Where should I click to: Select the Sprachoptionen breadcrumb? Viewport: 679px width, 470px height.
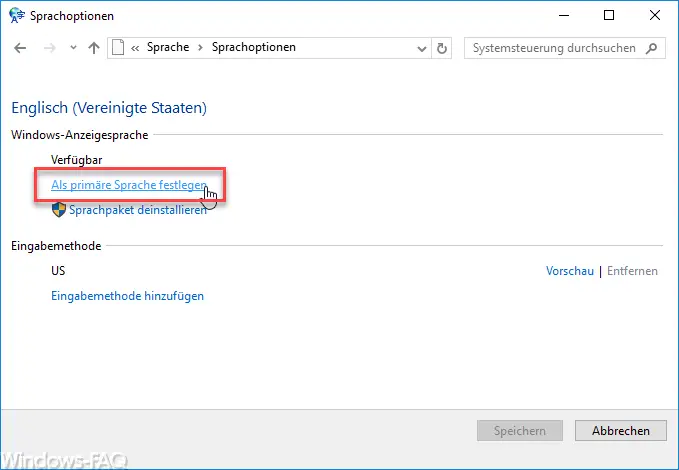coord(254,47)
